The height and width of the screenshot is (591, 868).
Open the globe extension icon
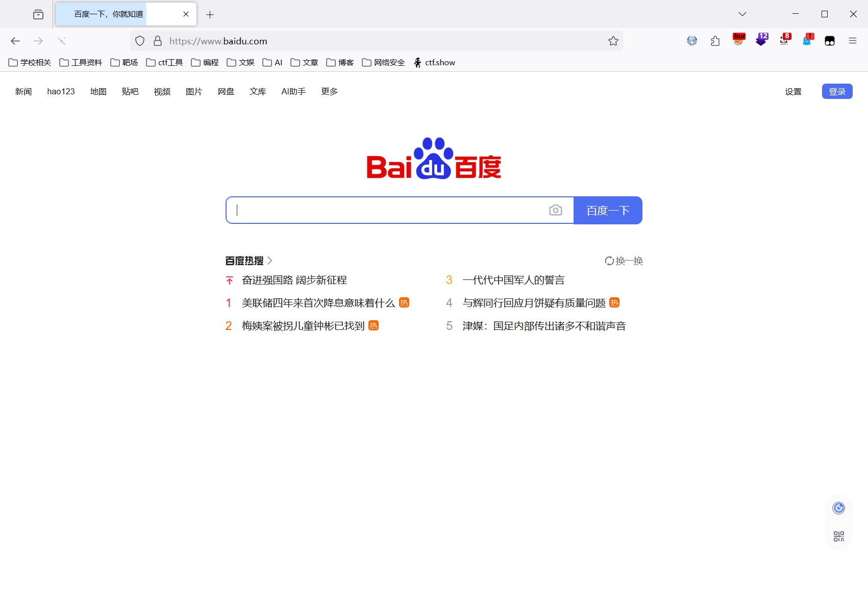[692, 41]
